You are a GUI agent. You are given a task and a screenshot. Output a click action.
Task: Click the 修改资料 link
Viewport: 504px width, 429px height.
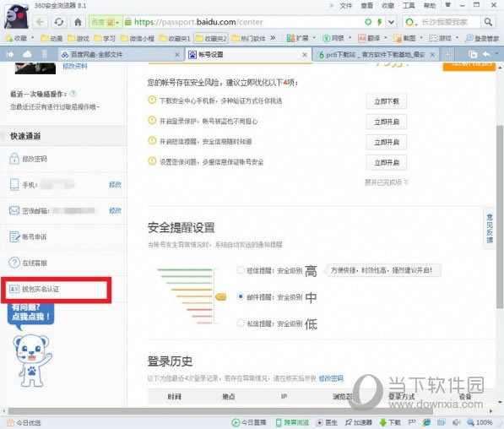[x=75, y=66]
